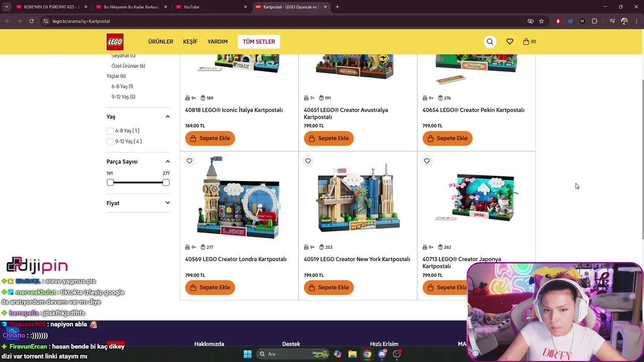This screenshot has height=362, width=644.
Task: Click the TÜM SETLER button
Action: click(259, 42)
